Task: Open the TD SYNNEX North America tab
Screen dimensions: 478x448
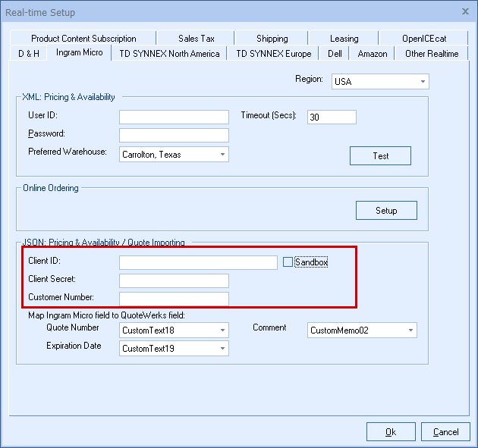Action: tap(169, 54)
